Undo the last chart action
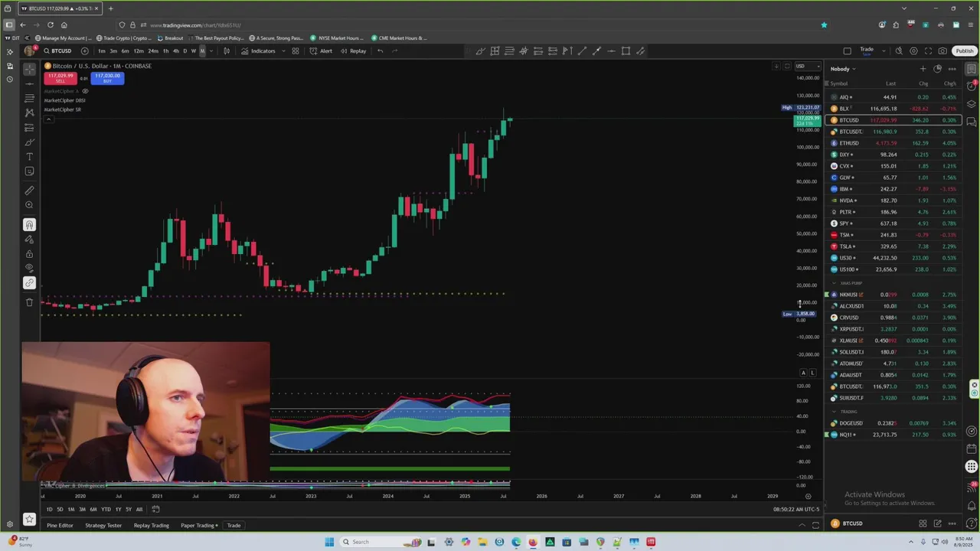Screen dimensions: 980x551 click(x=380, y=51)
